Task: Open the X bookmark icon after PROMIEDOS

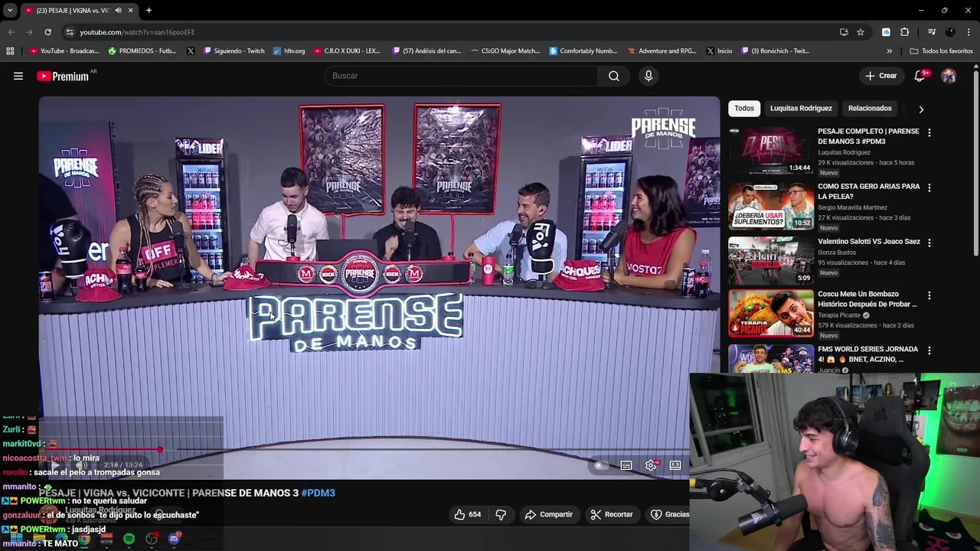Action: 191,51
